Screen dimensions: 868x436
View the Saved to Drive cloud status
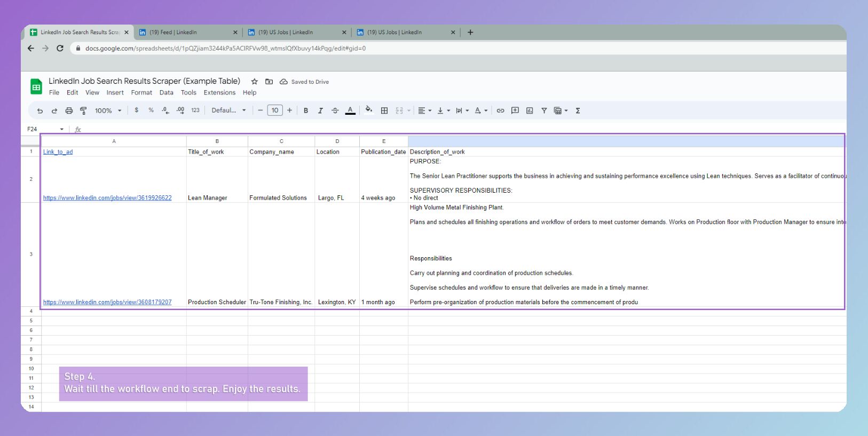304,82
